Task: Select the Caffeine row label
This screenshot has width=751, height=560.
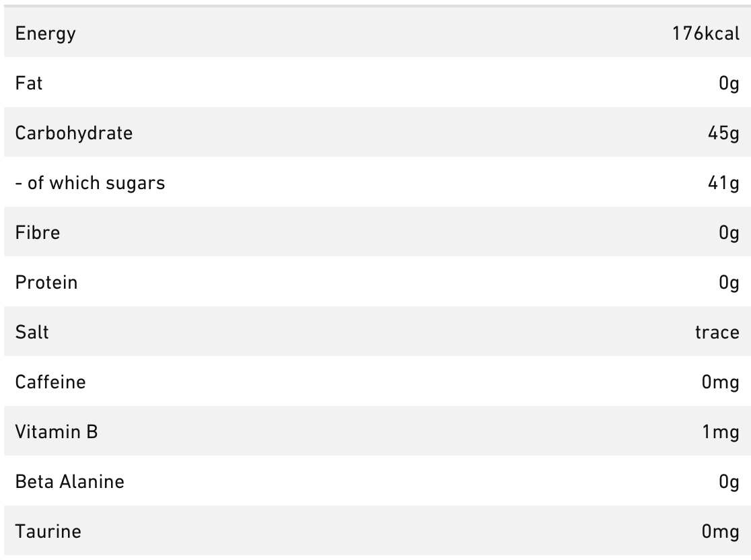Action: tap(50, 382)
